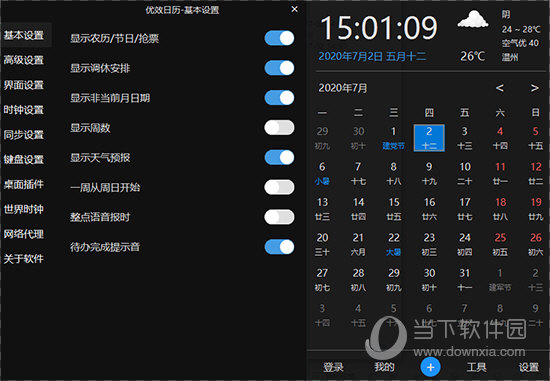Select grayed August 1 建军节

tap(500, 280)
